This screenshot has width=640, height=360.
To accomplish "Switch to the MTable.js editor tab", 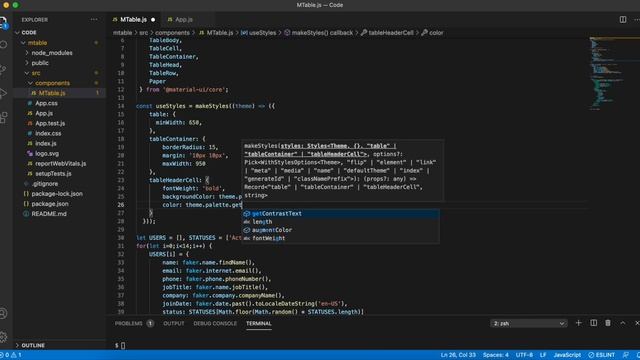I will [x=134, y=20].
